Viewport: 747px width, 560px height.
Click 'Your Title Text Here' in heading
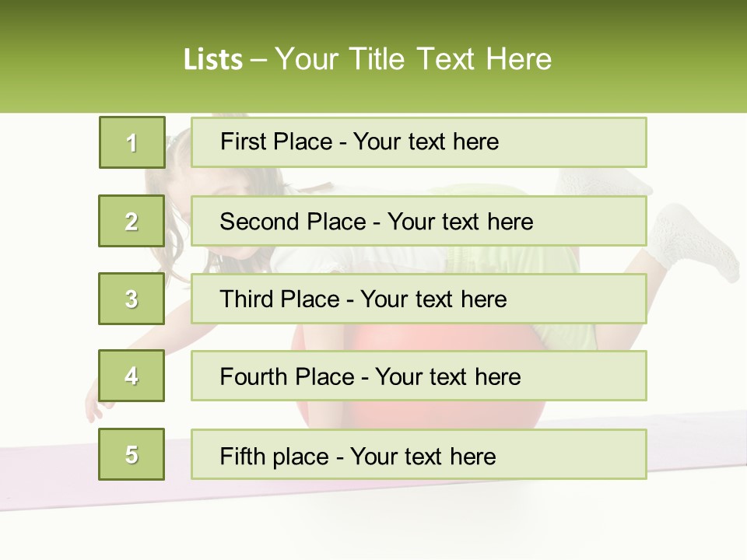click(412, 59)
